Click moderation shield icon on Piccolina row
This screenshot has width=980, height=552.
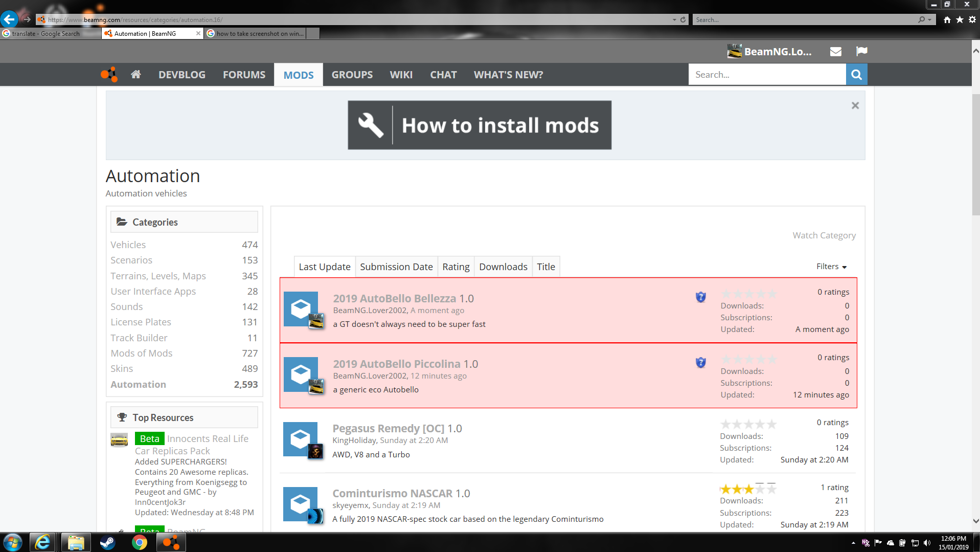[x=700, y=363]
